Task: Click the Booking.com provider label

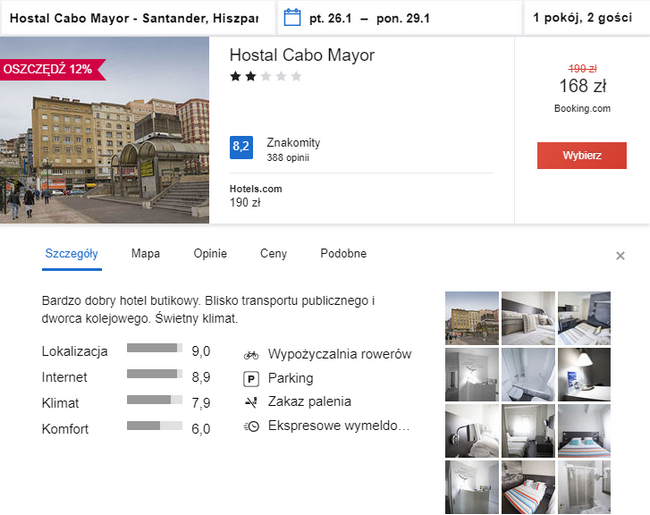Action: tap(582, 109)
